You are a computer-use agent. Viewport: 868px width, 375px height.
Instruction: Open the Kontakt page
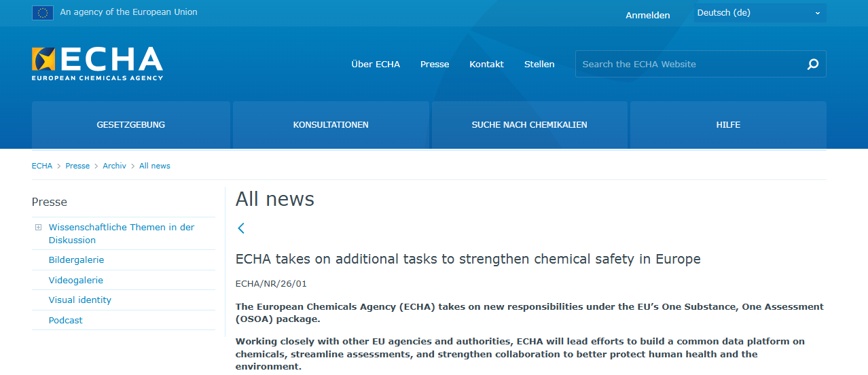[x=486, y=65]
